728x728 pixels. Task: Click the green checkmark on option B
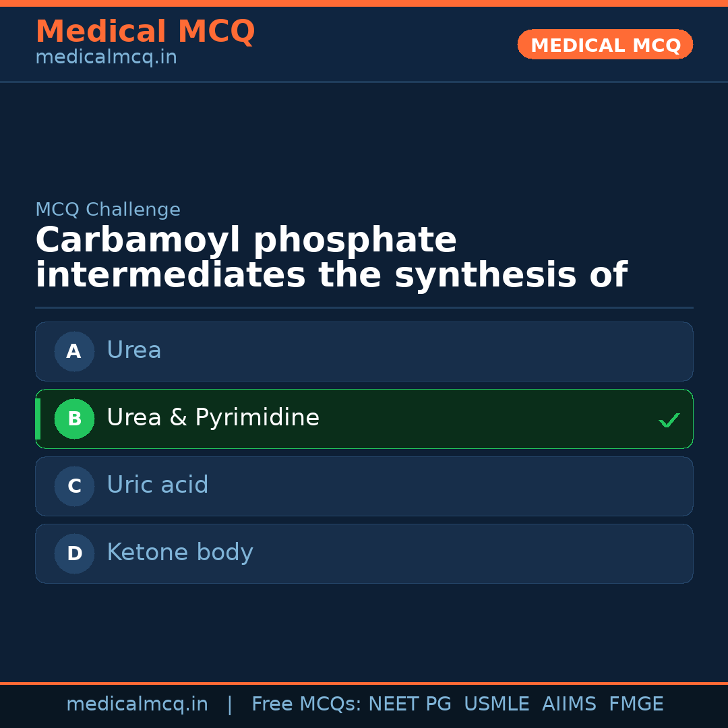[x=669, y=420]
